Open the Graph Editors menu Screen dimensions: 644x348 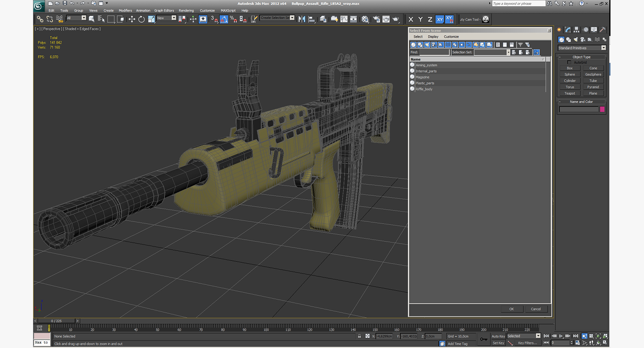(x=164, y=10)
